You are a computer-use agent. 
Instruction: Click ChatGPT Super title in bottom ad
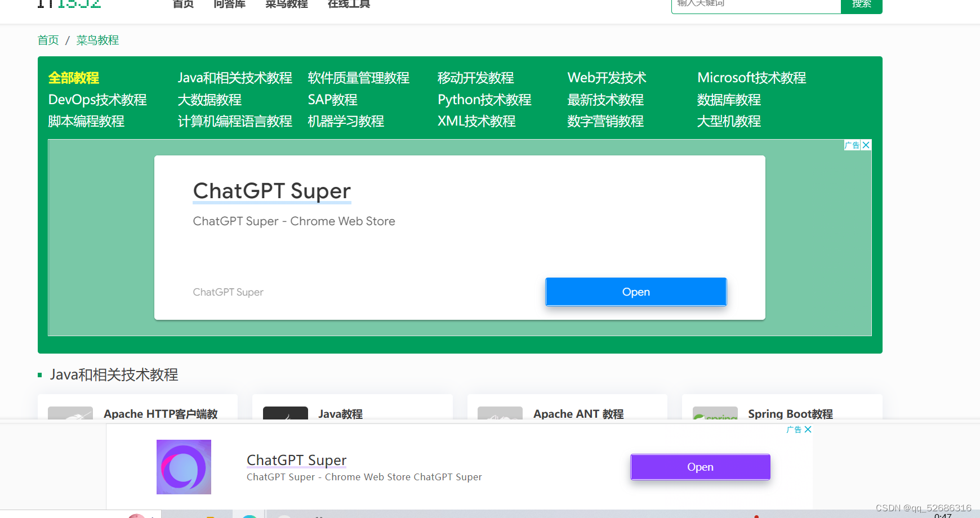click(x=297, y=460)
